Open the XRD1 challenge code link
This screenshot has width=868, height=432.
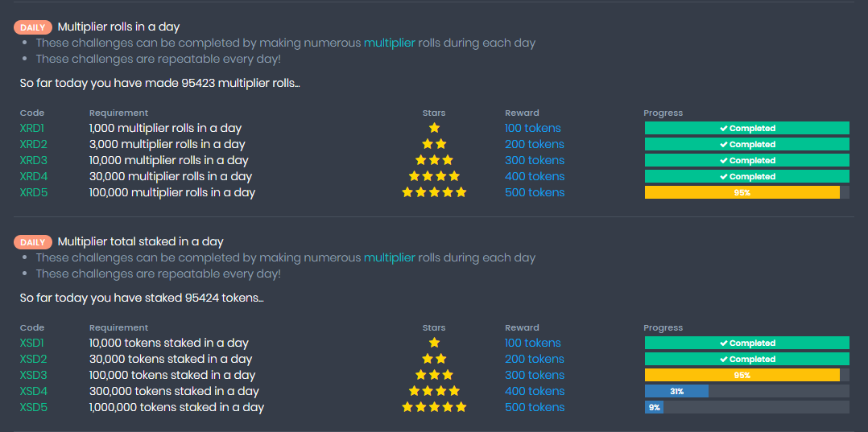[x=32, y=128]
